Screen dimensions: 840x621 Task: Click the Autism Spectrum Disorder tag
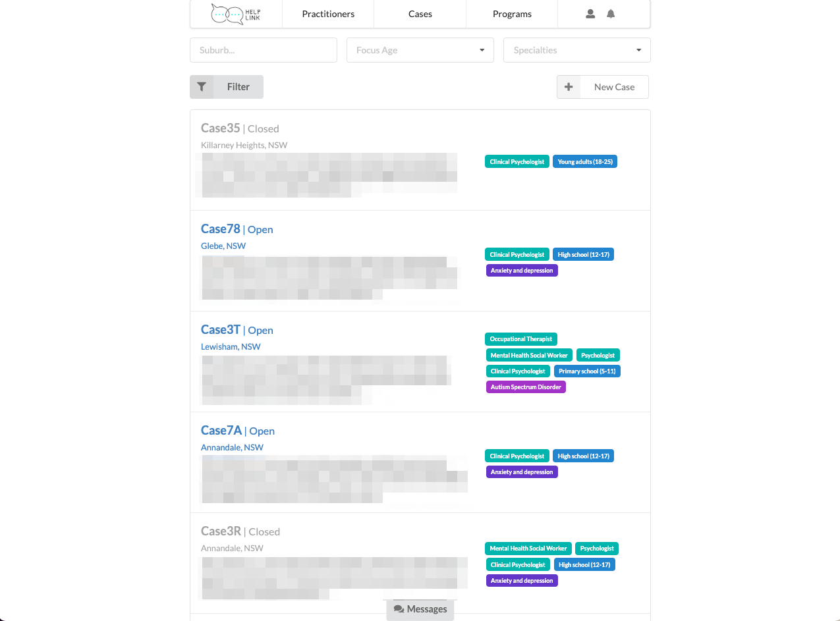coord(526,387)
